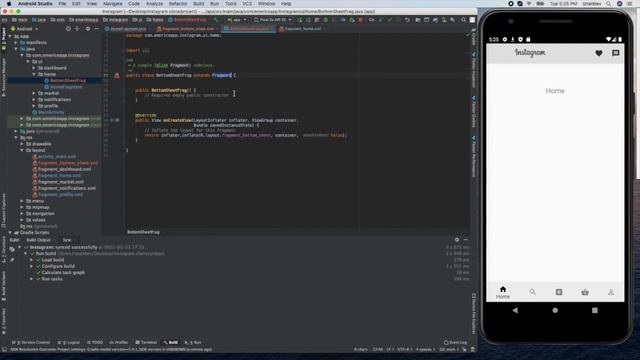
Task: Open the Navigate menu
Action: pos(113,4)
